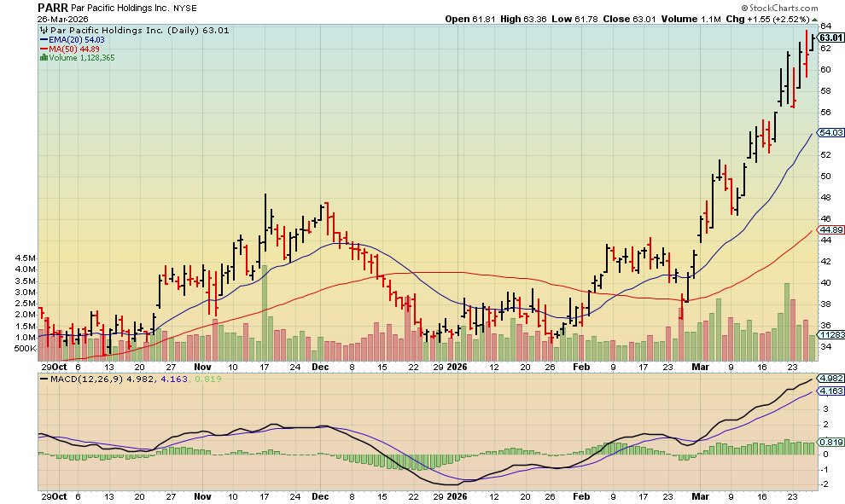Screen dimensions: 845x504
Task: Click the 0.819 histogram axis tag
Action: coord(830,442)
